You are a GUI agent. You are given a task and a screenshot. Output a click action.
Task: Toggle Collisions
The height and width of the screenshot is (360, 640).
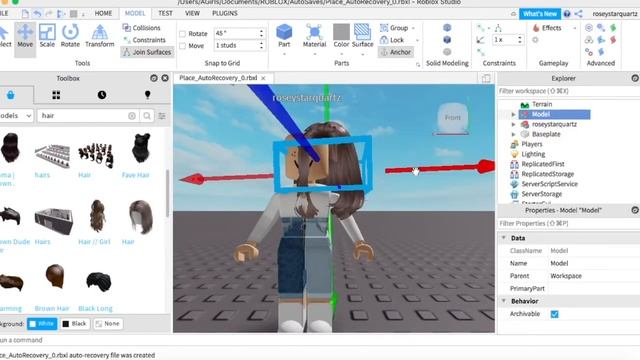coord(142,28)
